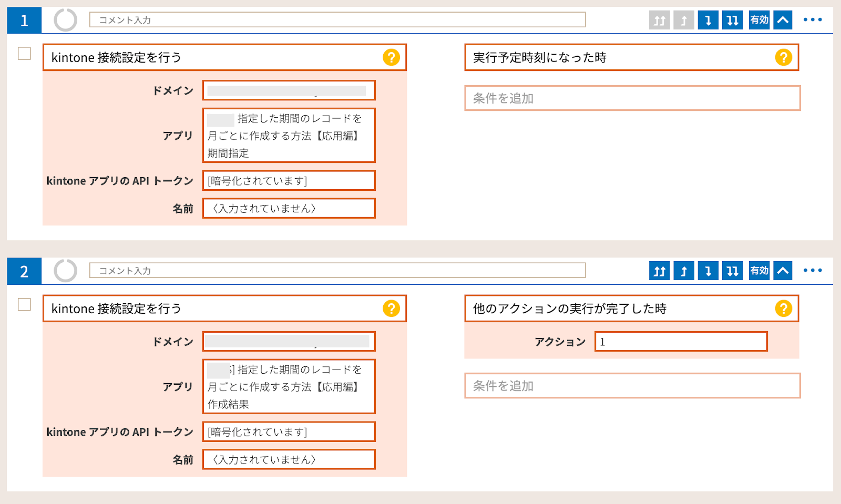Click the 名前 field in row 2
841x504 pixels.
[289, 460]
